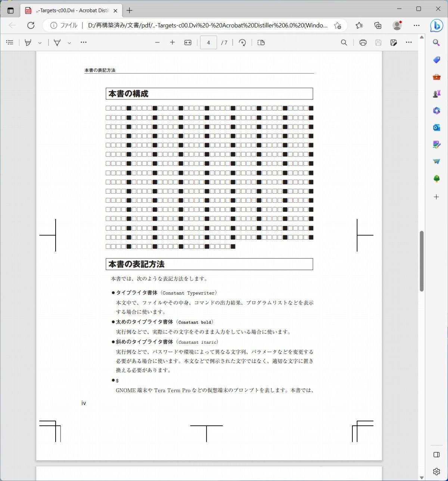This screenshot has width=448, height=481.
Task: Toggle PDF page view layout
Action: pyautogui.click(x=261, y=43)
